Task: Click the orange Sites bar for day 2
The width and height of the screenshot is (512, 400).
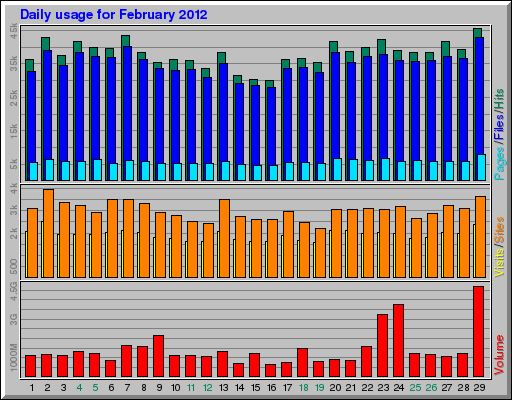Action: coord(48,233)
